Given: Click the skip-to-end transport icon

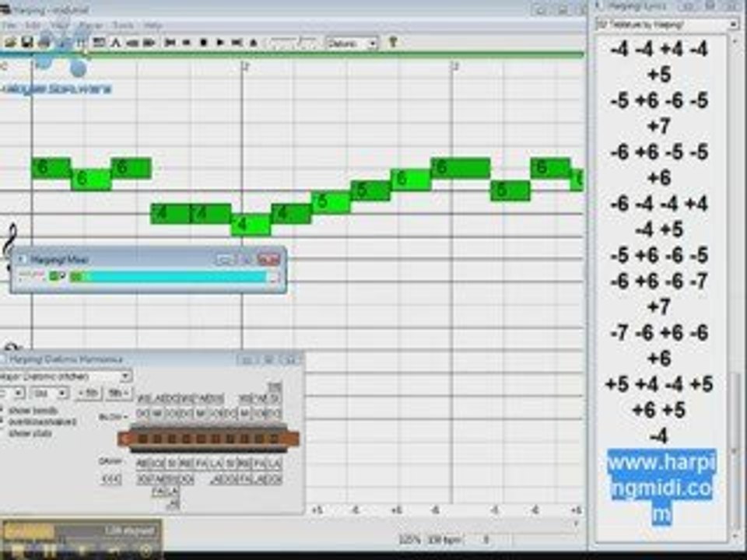Looking at the screenshot, I should (x=237, y=43).
